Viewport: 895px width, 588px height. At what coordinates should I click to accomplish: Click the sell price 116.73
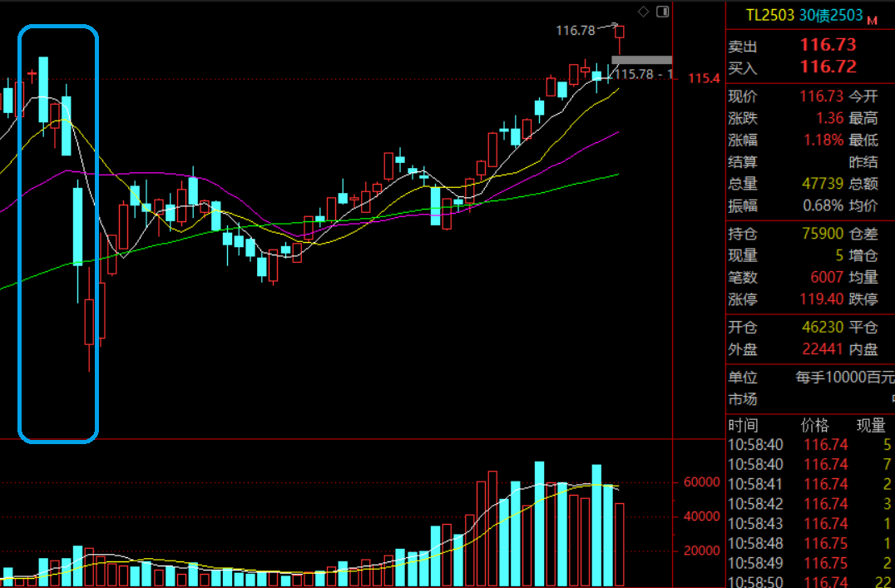pyautogui.click(x=828, y=45)
